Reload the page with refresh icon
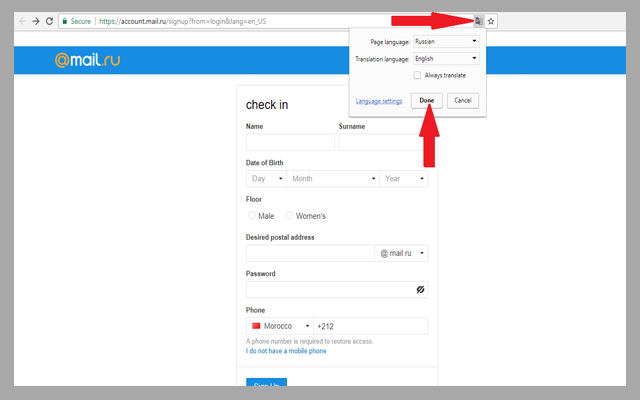Image resolution: width=640 pixels, height=400 pixels. 50,20
